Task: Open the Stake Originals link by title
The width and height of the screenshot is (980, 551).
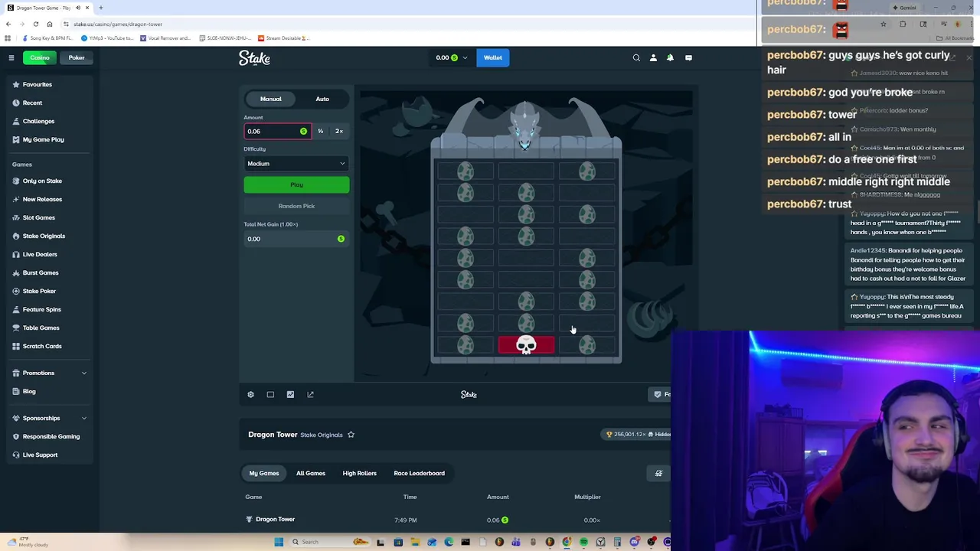Action: coord(322,435)
